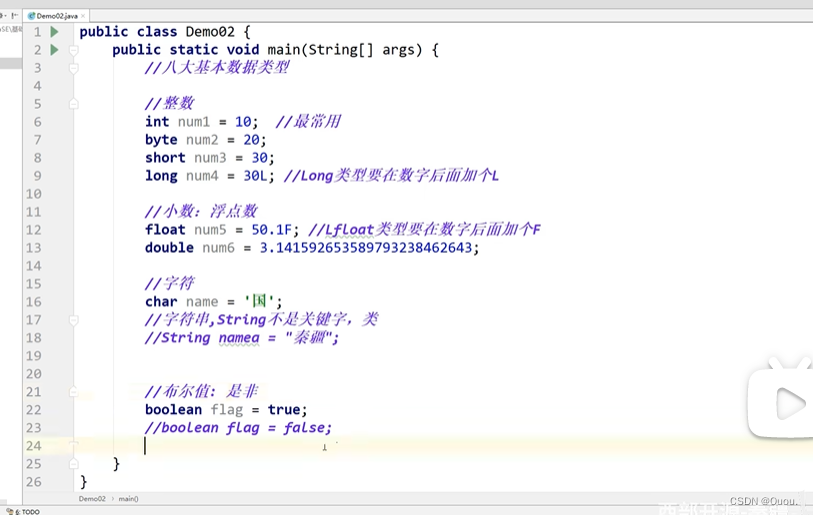Toggle the fold marker on line 21

(74, 392)
